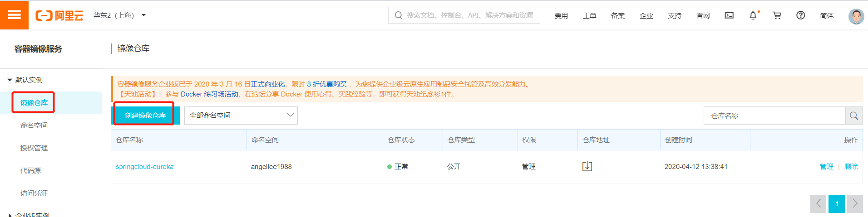
Task: Go to 命名空间 in the sidebar
Action: point(34,125)
